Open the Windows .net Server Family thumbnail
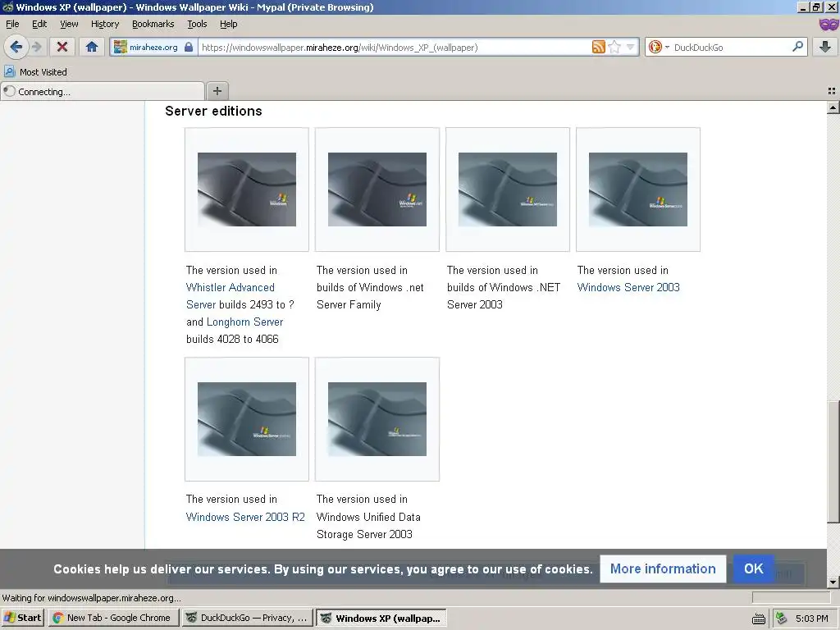 pyautogui.click(x=377, y=189)
